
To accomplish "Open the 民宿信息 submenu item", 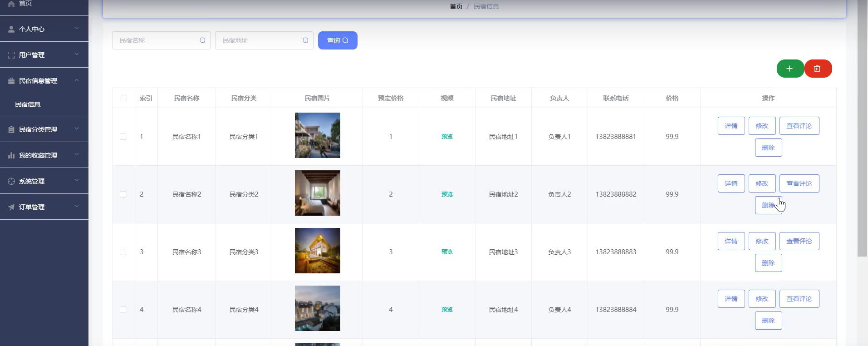I will tap(44, 104).
